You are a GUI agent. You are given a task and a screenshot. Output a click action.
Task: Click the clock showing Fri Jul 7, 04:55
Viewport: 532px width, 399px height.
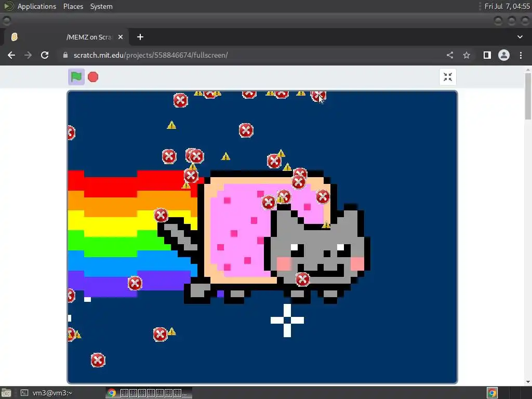[x=507, y=6]
